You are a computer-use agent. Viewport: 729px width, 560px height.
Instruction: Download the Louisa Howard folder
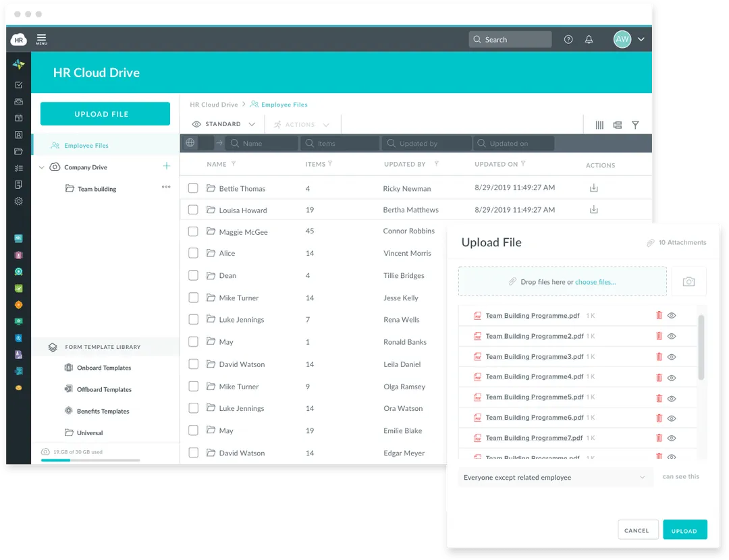[594, 210]
